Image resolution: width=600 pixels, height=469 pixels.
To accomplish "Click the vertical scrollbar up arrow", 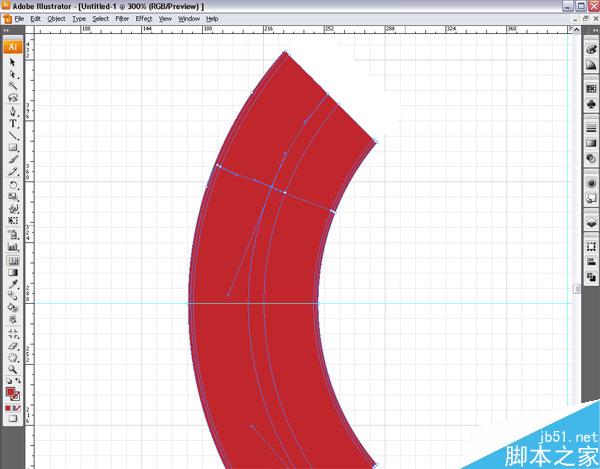I will (576, 30).
